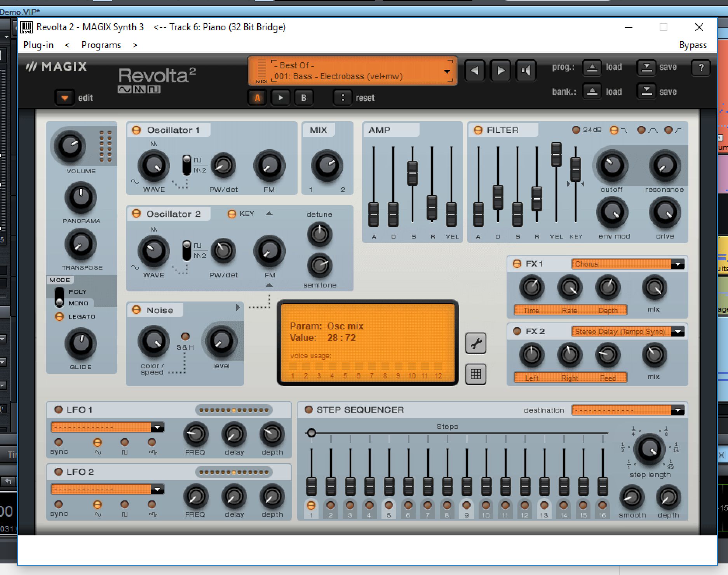Viewport: 728px width, 575px height.
Task: Click the prog. save icon
Action: (x=646, y=68)
